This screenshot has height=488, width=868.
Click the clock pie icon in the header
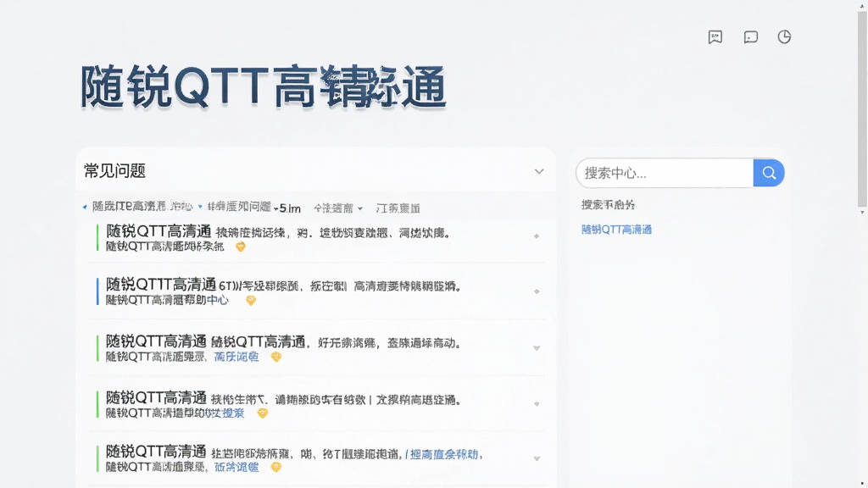click(784, 37)
